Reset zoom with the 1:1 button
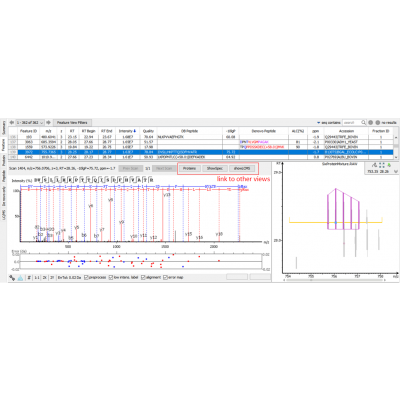The width and height of the screenshot is (400, 400). 37,277
